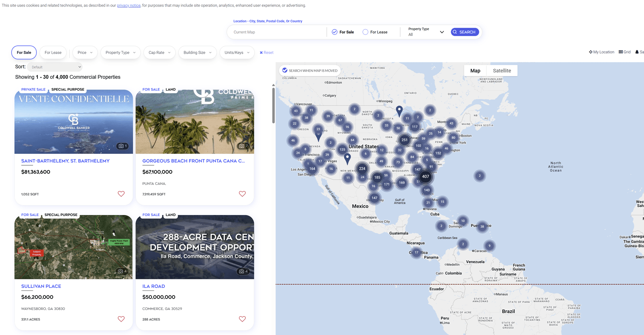Viewport: 644px width, 335px height.
Task: Toggle Search When Map Is Moved checkbox
Action: [x=285, y=70]
